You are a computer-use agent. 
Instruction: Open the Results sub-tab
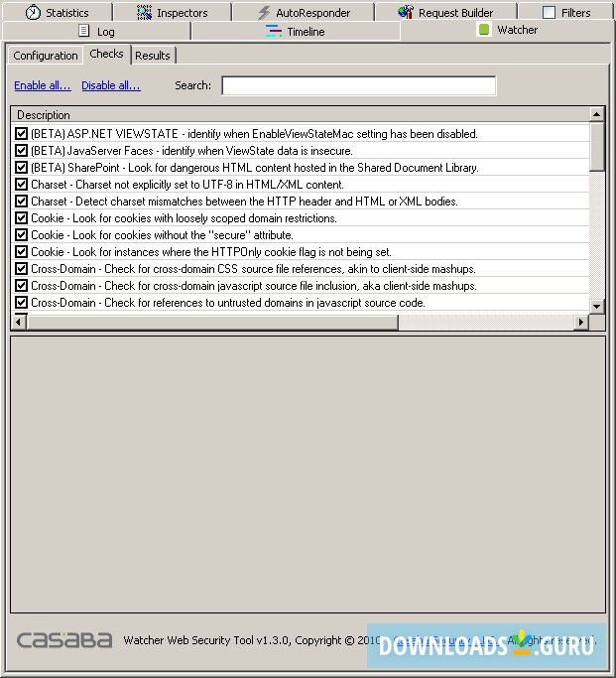click(153, 56)
